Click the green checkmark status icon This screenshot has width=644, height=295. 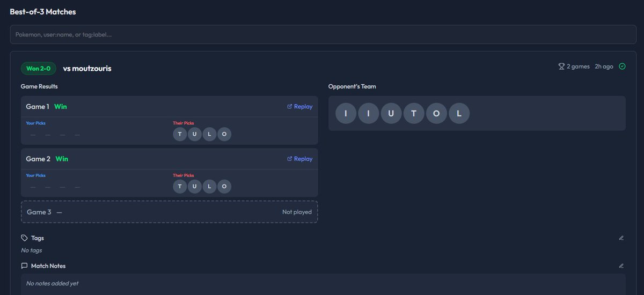[623, 67]
